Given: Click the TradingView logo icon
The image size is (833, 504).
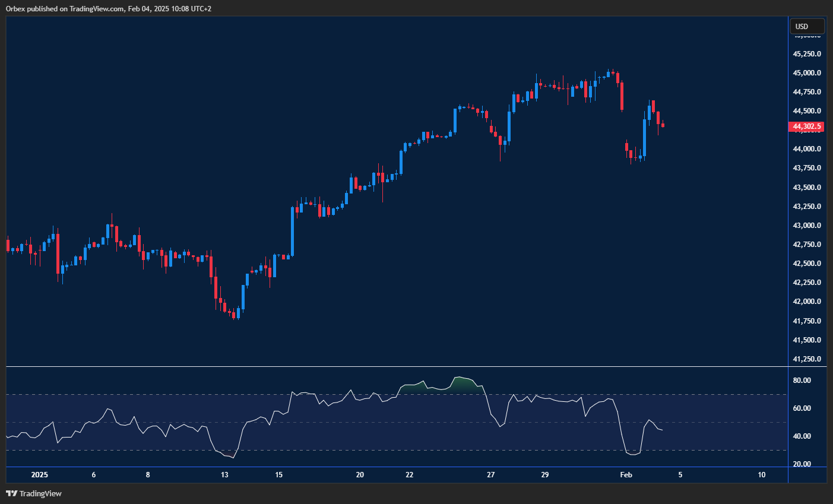Looking at the screenshot, I should pyautogui.click(x=11, y=493).
